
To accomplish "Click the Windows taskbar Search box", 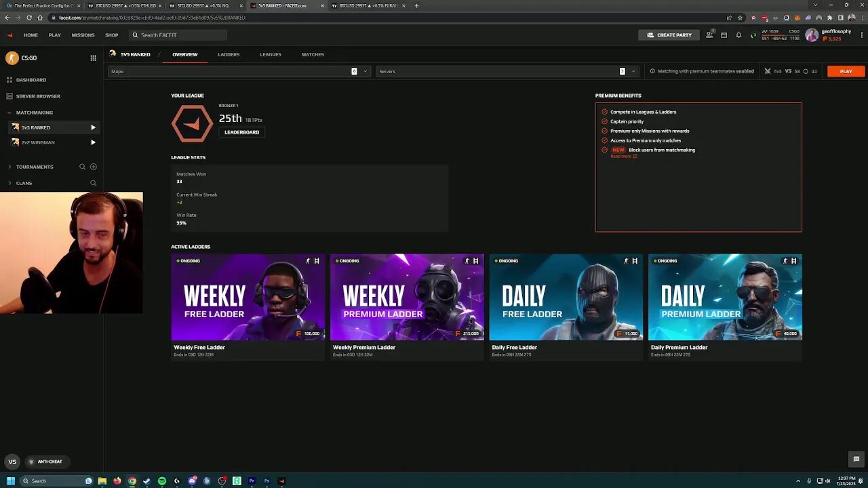I will pos(57,481).
